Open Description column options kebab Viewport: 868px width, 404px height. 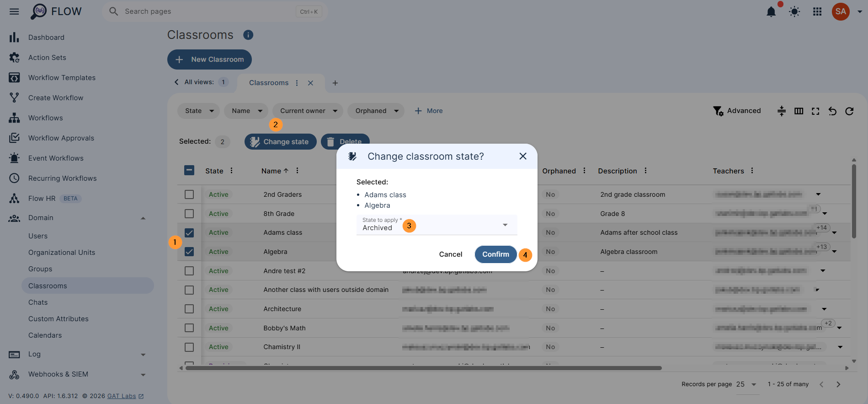(645, 171)
